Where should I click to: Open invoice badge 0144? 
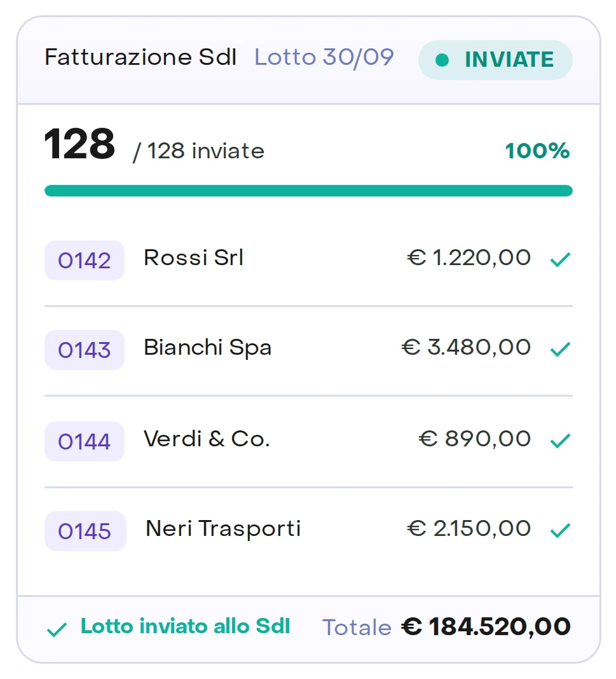(85, 441)
